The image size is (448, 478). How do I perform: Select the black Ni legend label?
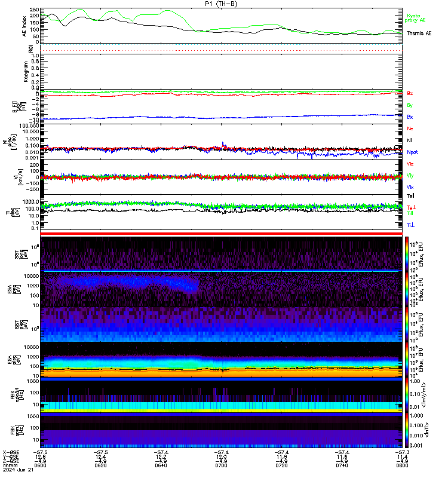(x=409, y=140)
